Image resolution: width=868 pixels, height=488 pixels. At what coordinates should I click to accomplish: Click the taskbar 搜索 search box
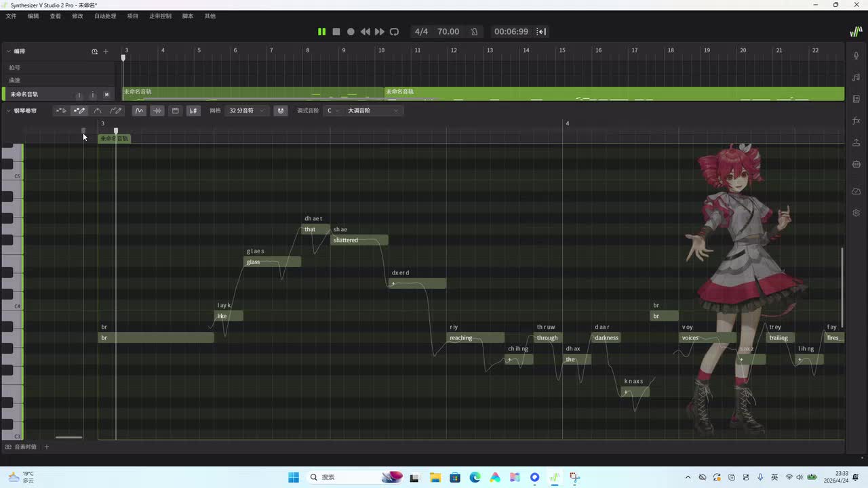354,477
